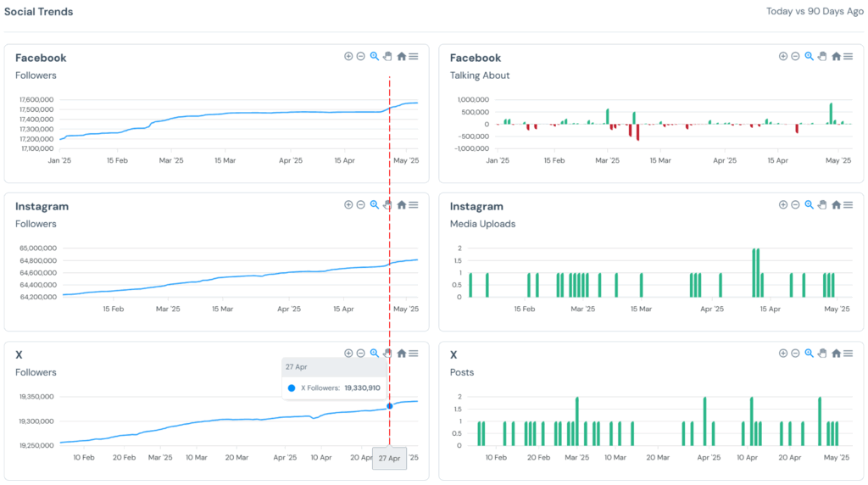
Task: Click the 'Today vs 90 Days Ago' label
Action: point(815,11)
